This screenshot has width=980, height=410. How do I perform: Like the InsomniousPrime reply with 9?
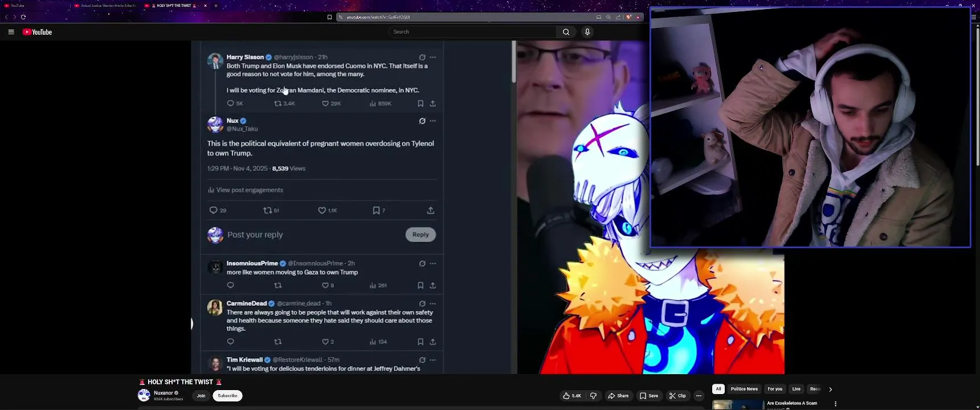[x=328, y=285]
